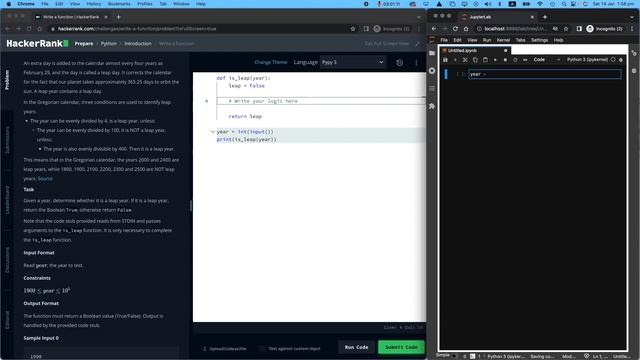Run the selected Jupyter cell
This screenshot has height=360, width=640.
495,60
